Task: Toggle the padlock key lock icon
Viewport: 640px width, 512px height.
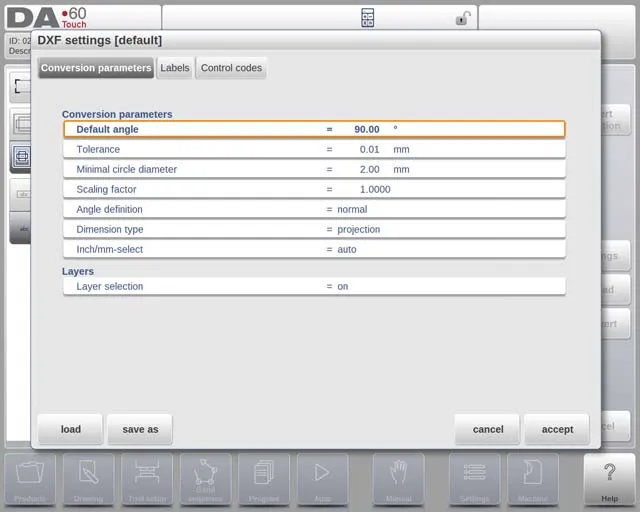Action: coord(462,18)
